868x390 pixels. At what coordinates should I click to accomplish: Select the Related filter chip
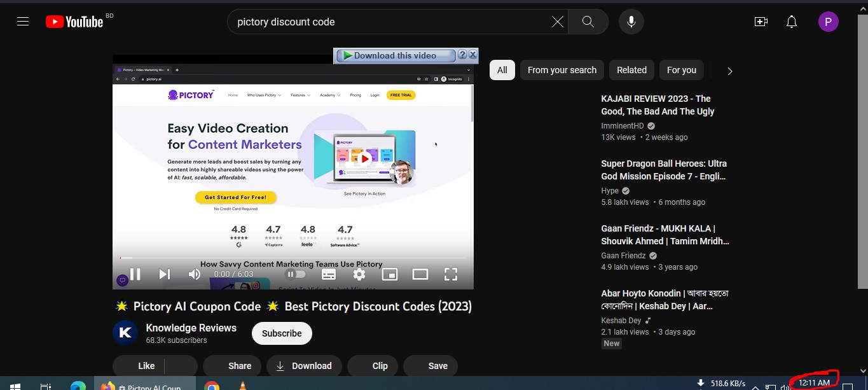[x=631, y=70]
